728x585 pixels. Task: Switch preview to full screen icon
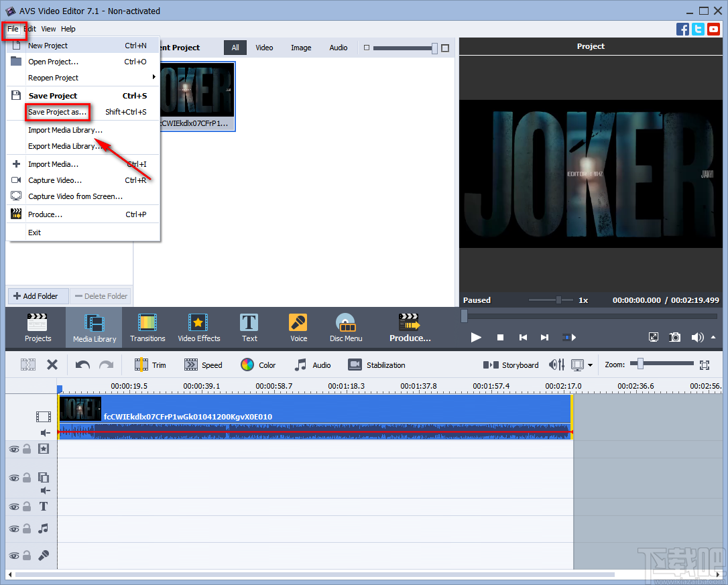tap(653, 337)
